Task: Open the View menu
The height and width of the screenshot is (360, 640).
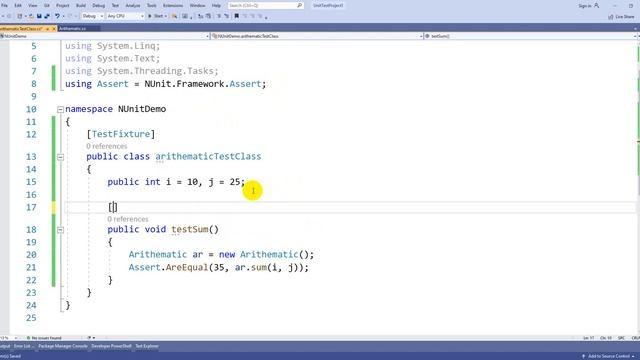Action: (32, 6)
